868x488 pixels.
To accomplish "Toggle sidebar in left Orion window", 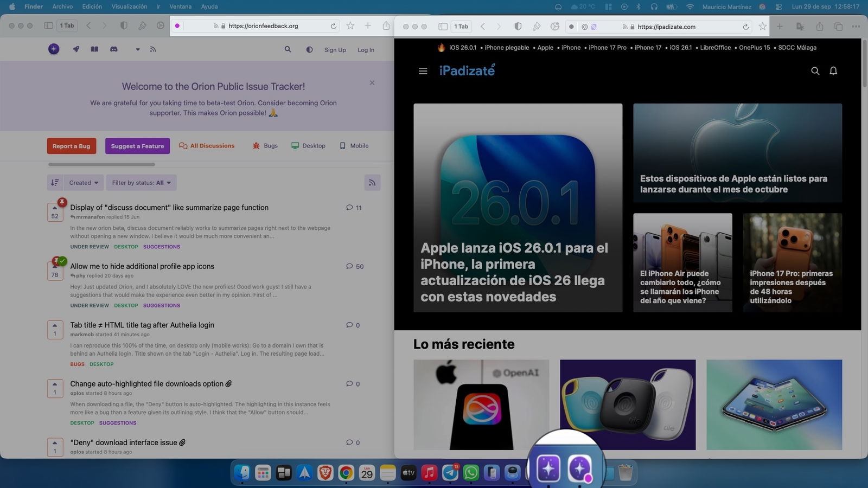I will tap(48, 26).
